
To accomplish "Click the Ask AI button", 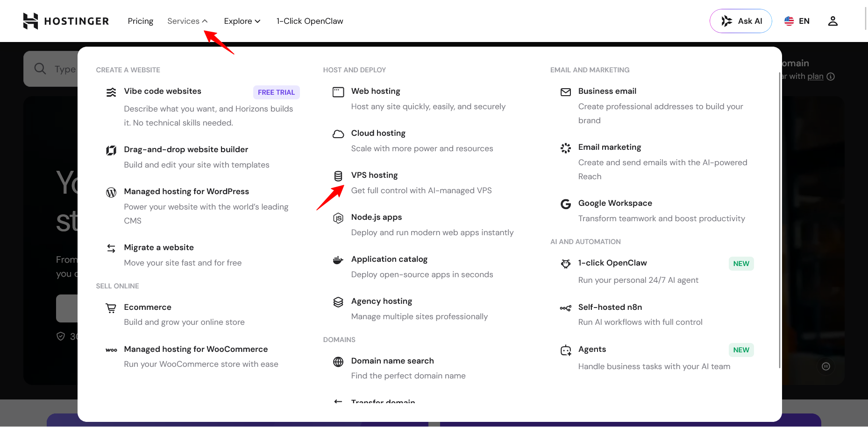I will 741,21.
